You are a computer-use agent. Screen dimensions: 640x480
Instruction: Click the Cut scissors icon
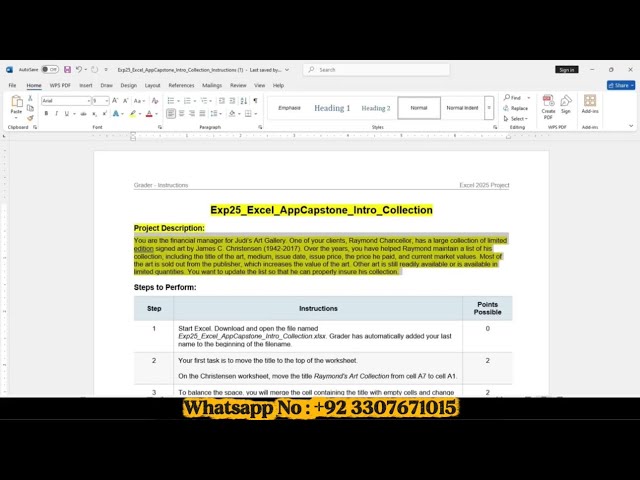click(30, 98)
